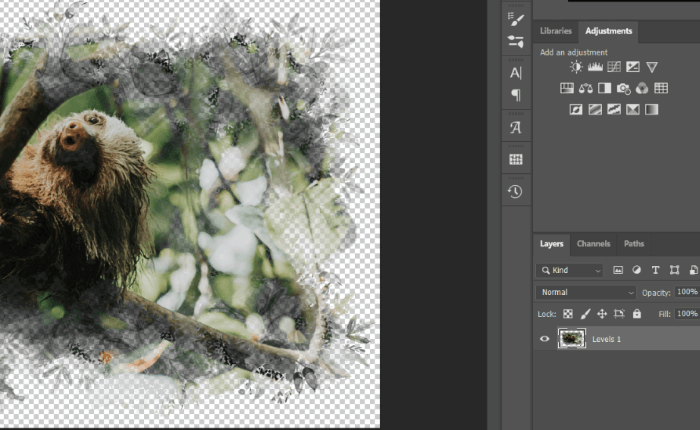The width and height of the screenshot is (700, 430).
Task: Add a Brightness/Contrast adjustment
Action: coord(576,67)
